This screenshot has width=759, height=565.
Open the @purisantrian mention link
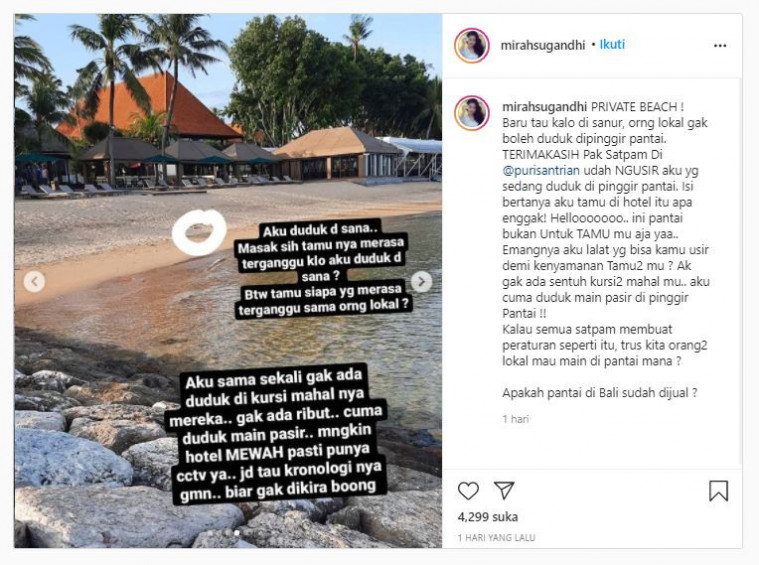coord(541,170)
